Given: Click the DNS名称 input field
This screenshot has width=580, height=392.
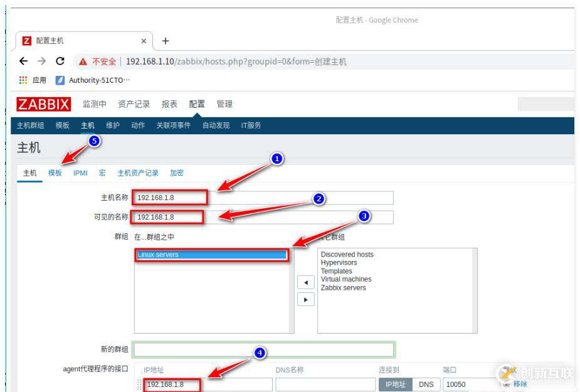Looking at the screenshot, I should (325, 384).
